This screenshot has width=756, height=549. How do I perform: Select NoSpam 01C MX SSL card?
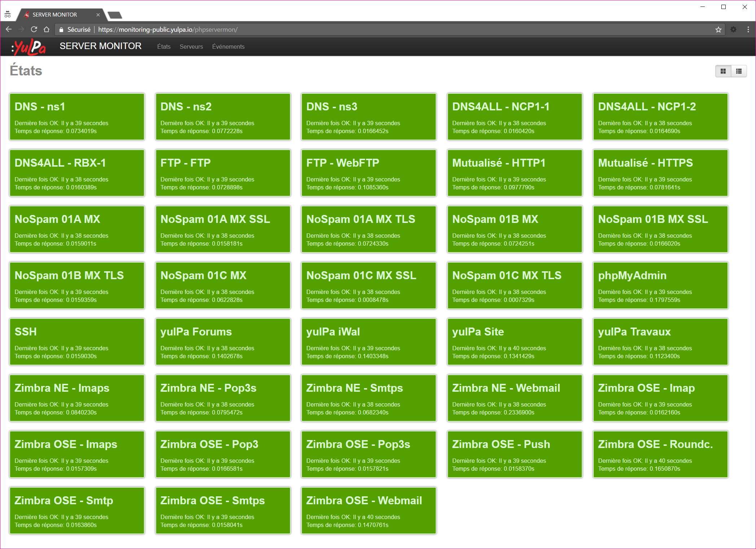point(369,285)
